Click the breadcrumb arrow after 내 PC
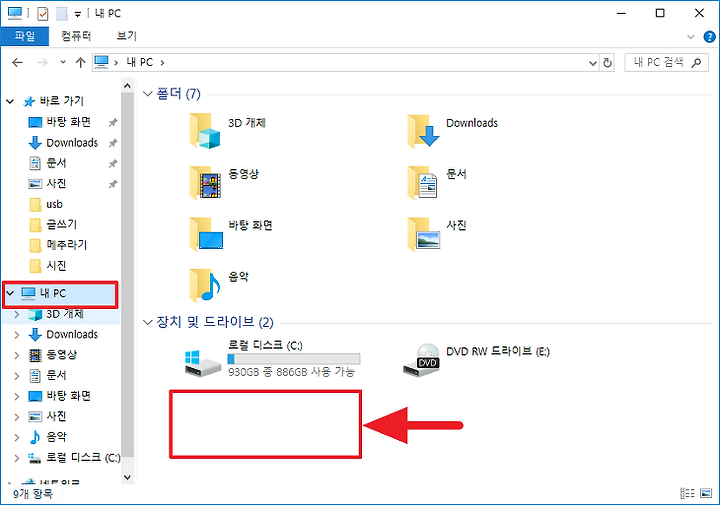Image resolution: width=720 pixels, height=505 pixels. [163, 62]
